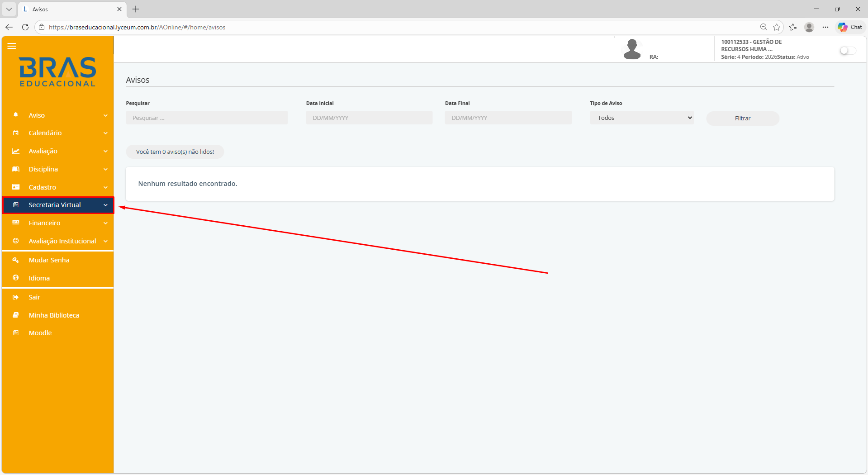This screenshot has height=475, width=868.
Task: Click the logout icon beside Sair
Action: point(16,297)
